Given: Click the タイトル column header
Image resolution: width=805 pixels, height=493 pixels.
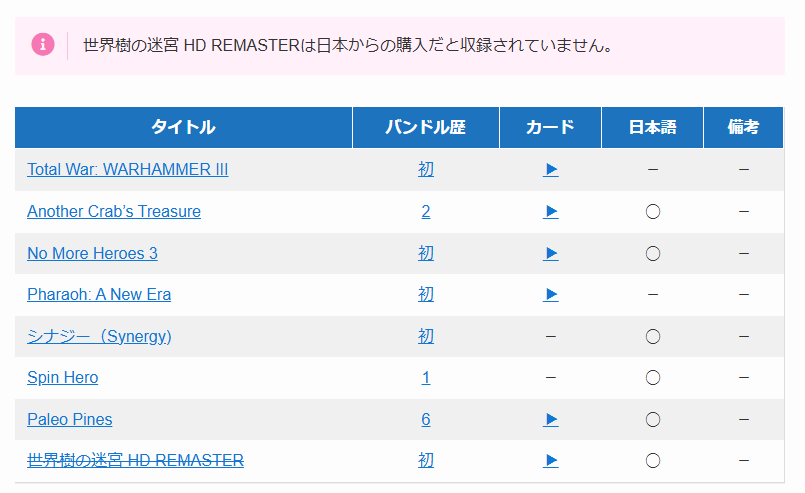Looking at the screenshot, I should (x=183, y=128).
